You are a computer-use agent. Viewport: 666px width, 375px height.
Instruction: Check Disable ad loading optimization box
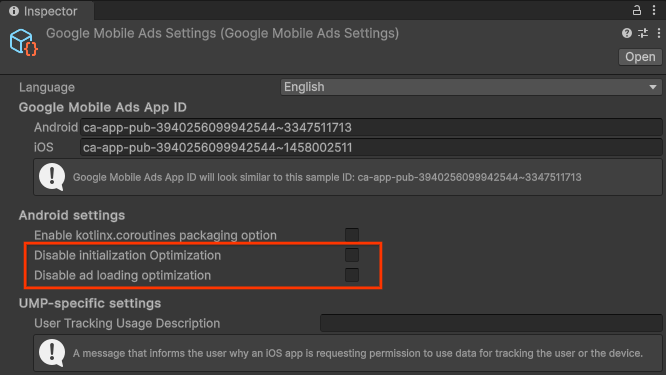[352, 275]
